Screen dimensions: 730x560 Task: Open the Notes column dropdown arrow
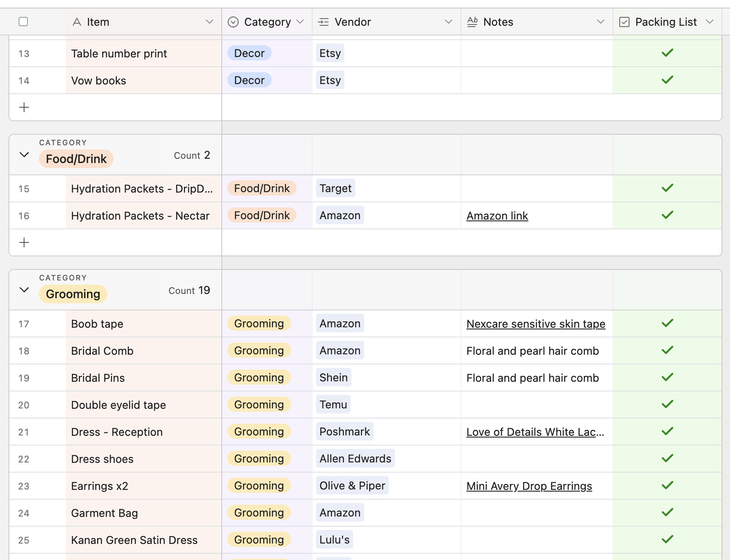coord(600,22)
